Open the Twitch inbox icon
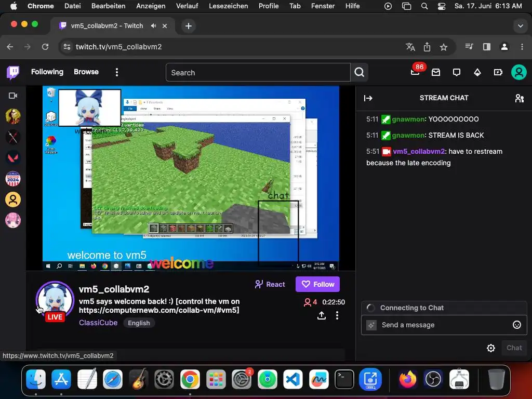This screenshot has height=399, width=532. (x=436, y=72)
